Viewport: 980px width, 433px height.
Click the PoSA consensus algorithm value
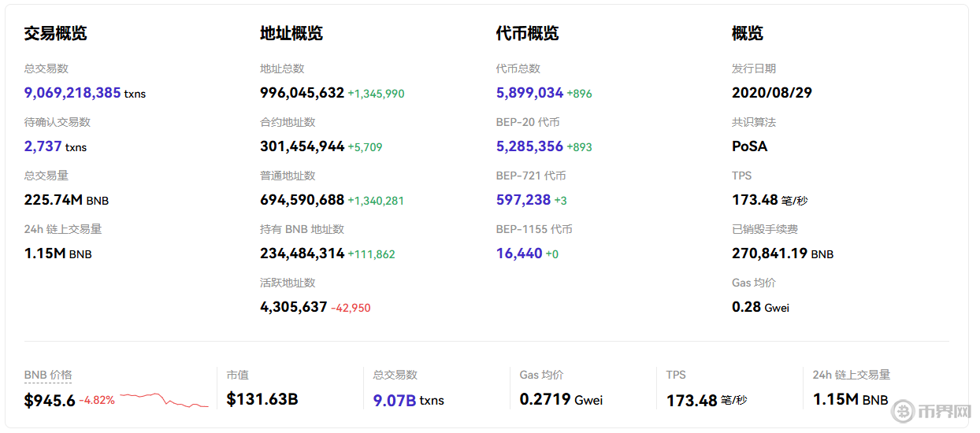(749, 146)
